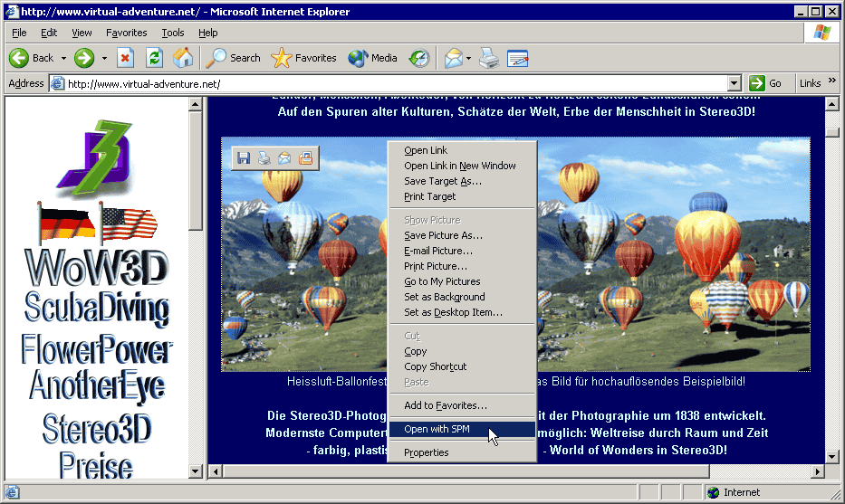The height and width of the screenshot is (504, 845).
Task: Select the American flag language icon
Action: (x=128, y=223)
